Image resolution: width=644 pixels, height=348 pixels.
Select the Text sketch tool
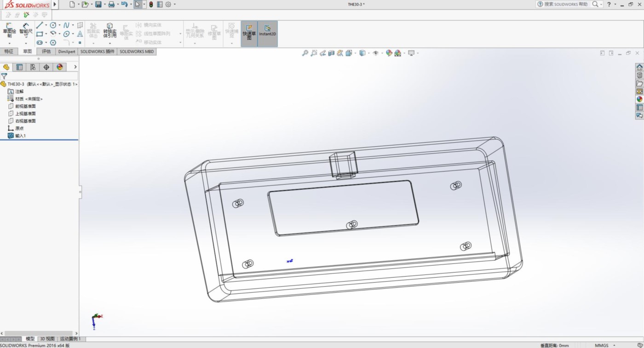pos(80,34)
